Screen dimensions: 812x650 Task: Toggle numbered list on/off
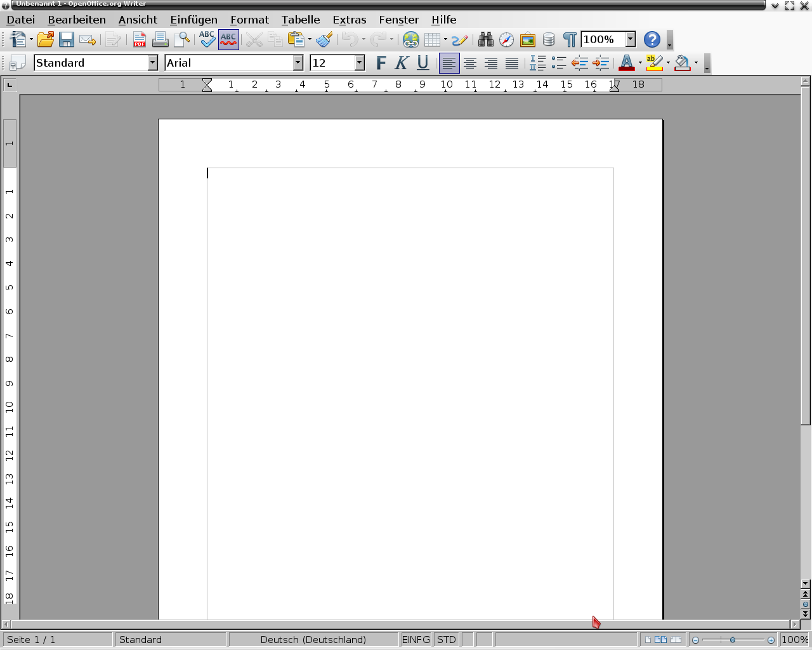coord(538,63)
